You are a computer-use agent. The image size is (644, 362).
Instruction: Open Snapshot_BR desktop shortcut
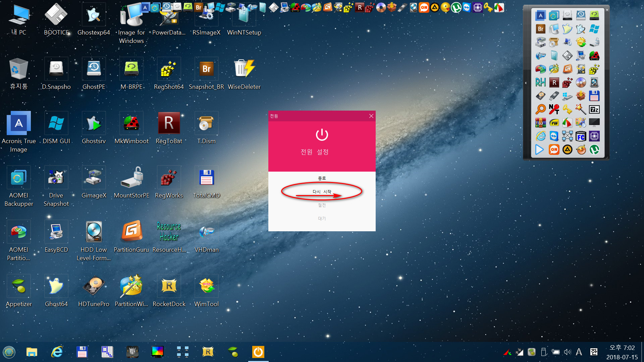click(x=206, y=74)
